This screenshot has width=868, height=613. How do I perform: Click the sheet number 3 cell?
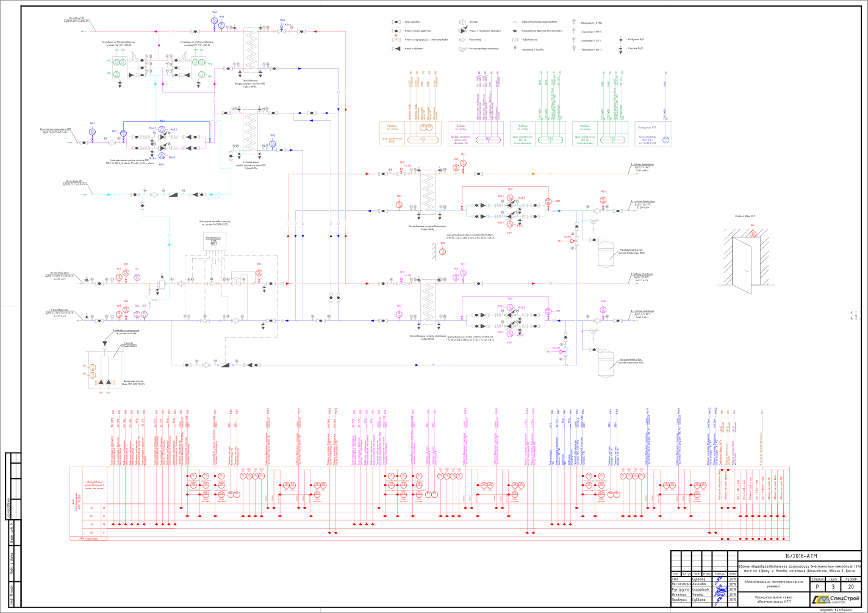tap(833, 586)
